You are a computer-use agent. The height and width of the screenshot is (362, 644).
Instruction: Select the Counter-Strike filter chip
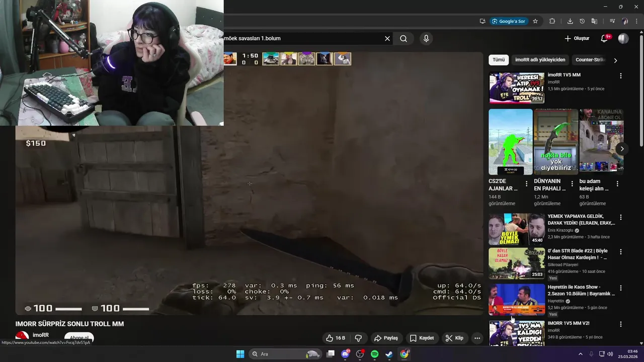click(590, 60)
